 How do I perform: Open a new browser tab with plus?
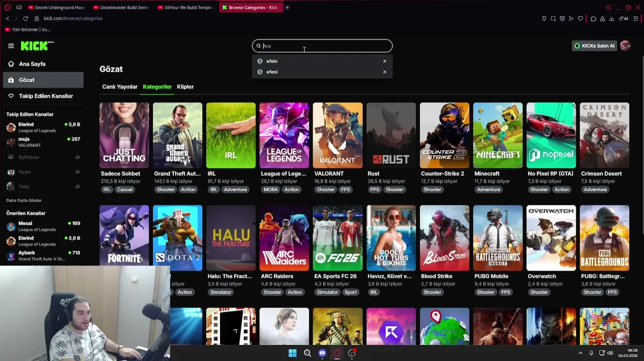287,8
